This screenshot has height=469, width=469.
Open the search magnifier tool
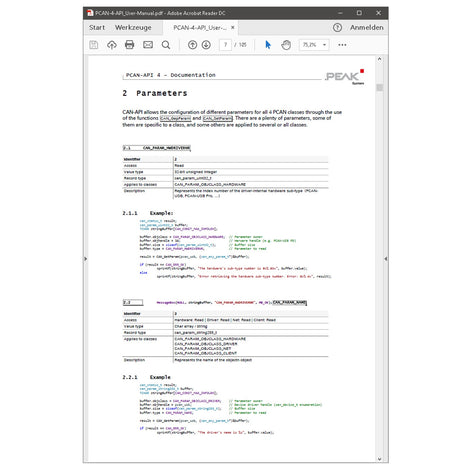(166, 45)
